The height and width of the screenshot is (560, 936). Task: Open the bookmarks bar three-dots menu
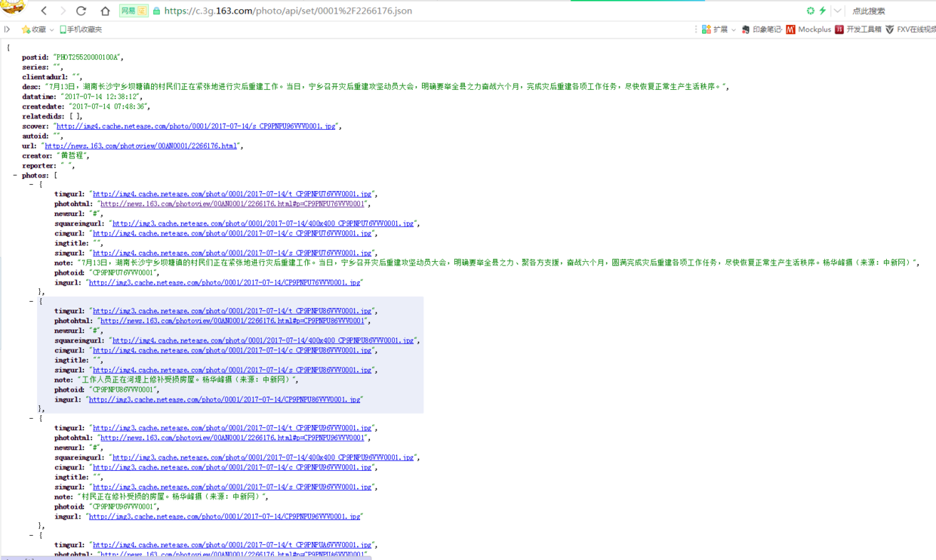click(696, 29)
